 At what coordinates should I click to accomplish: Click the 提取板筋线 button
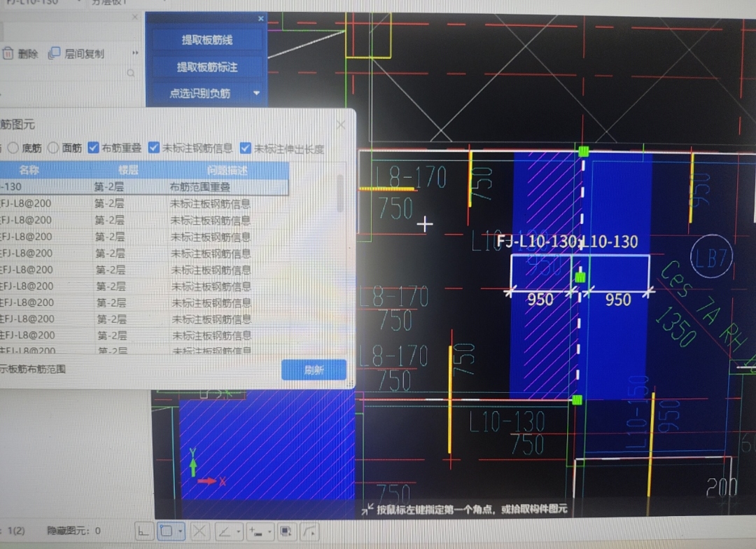[206, 39]
